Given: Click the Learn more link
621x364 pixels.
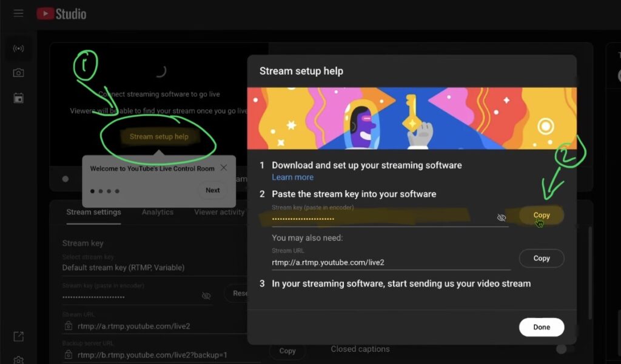Looking at the screenshot, I should coord(293,177).
